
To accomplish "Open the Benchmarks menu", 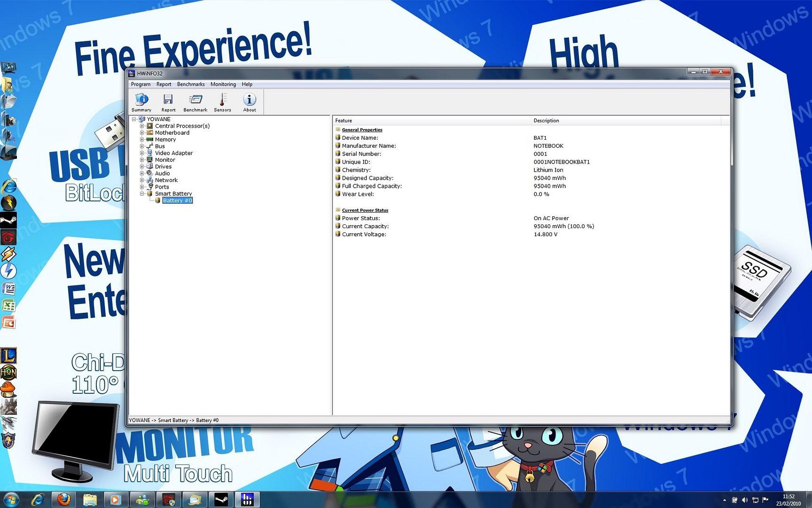I will click(190, 84).
